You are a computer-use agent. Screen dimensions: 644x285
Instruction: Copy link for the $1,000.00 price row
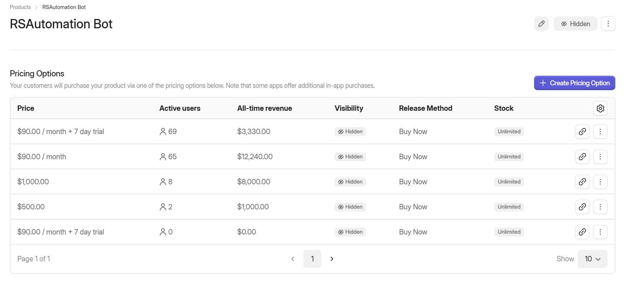click(582, 182)
